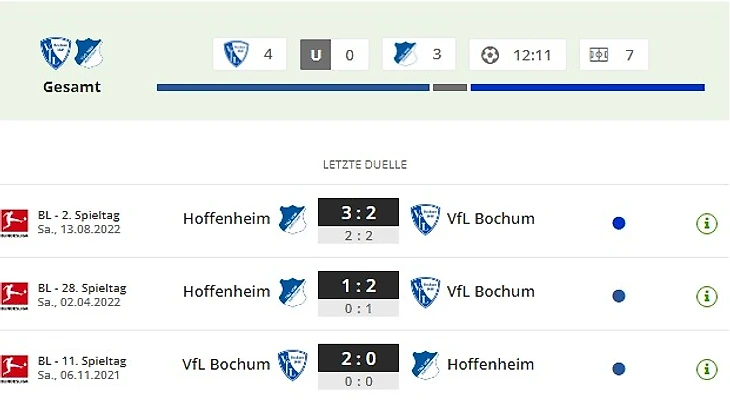Click Hoffenheim team name in 13.08.2022 match
Screen dimensions: 730x402
tap(226, 219)
